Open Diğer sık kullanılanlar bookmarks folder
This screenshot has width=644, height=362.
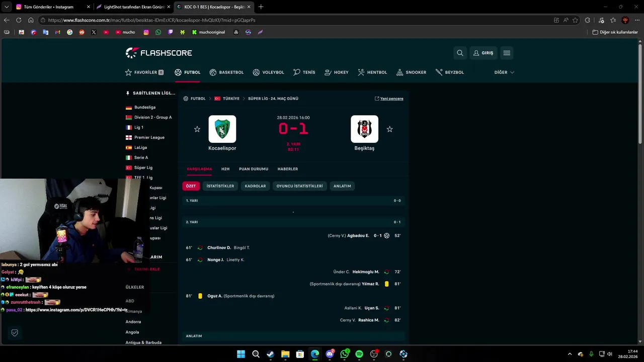(x=615, y=32)
